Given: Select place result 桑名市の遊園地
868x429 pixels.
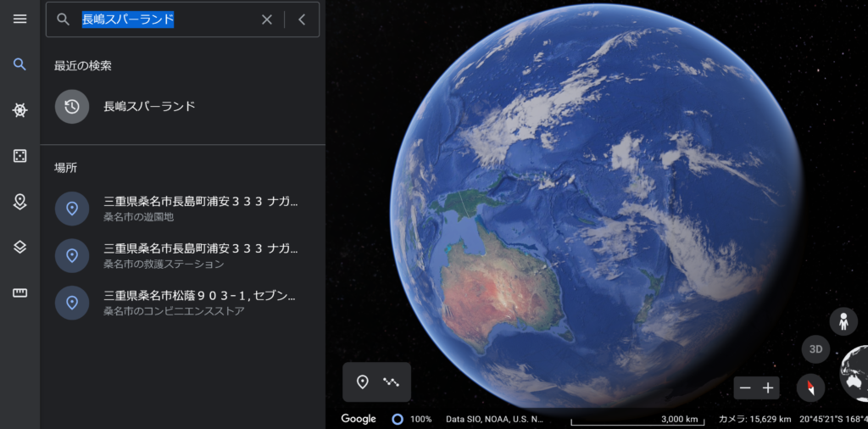Looking at the screenshot, I should tap(183, 208).
